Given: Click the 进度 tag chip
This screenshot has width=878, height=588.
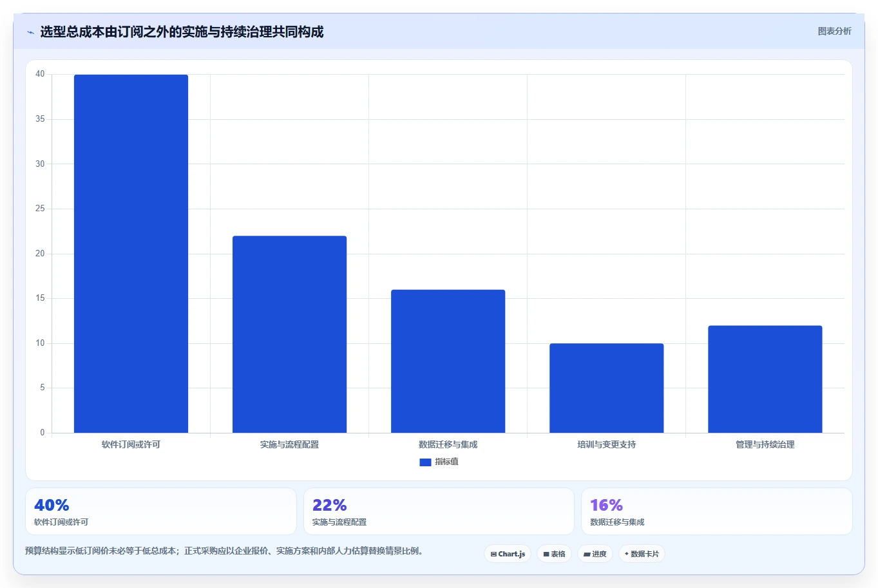Looking at the screenshot, I should point(595,554).
